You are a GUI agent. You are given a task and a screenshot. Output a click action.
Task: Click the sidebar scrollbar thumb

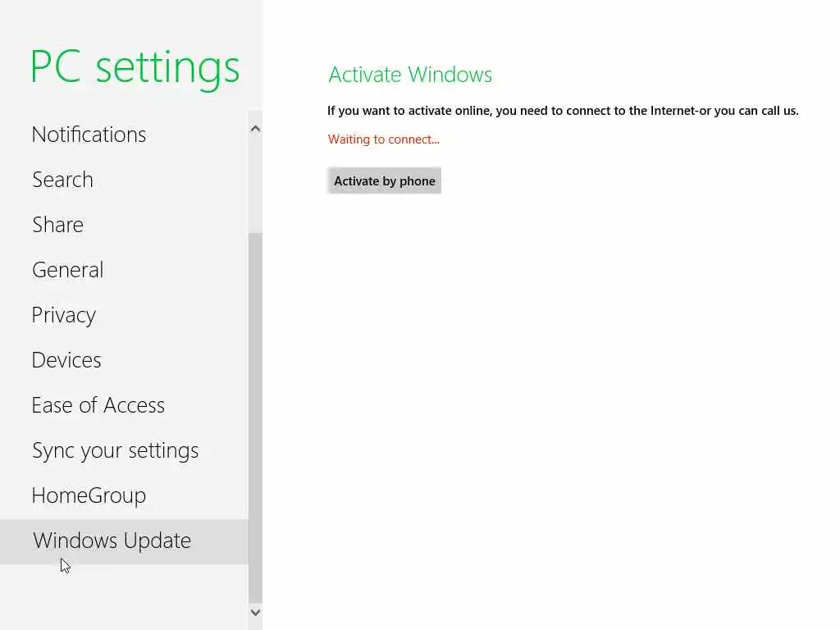click(256, 418)
